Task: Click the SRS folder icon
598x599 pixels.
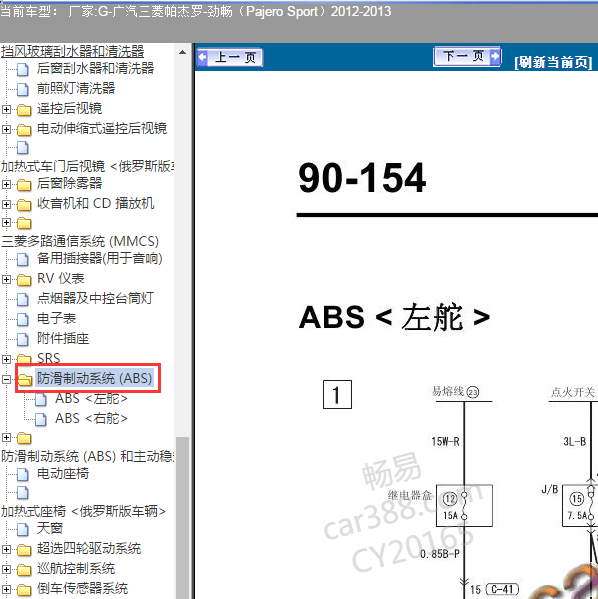Action: coord(24,359)
